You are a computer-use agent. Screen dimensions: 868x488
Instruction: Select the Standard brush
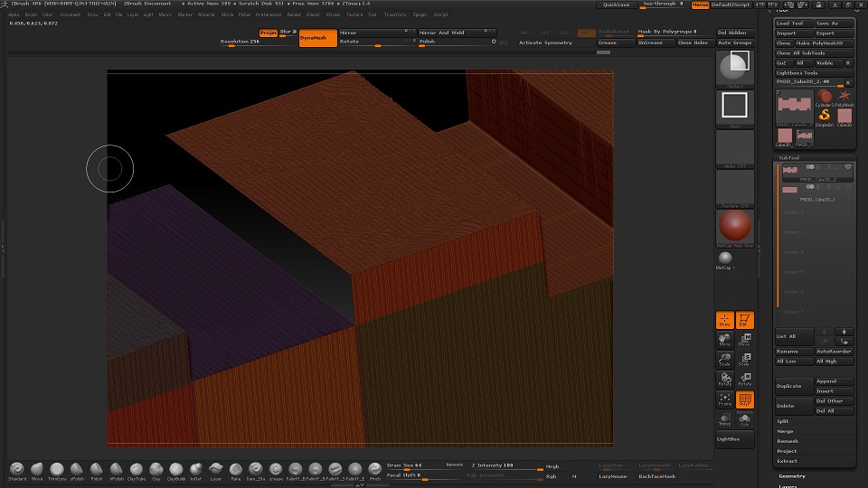tap(17, 471)
